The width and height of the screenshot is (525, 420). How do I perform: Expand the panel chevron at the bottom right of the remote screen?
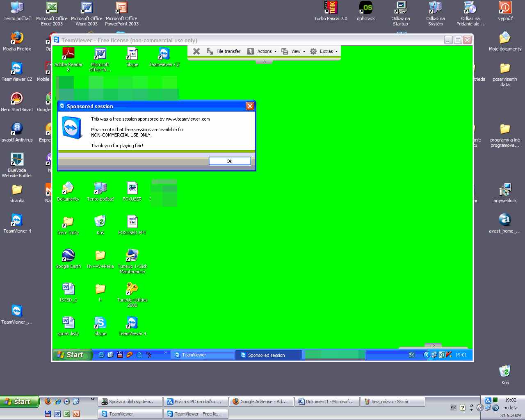(x=433, y=346)
